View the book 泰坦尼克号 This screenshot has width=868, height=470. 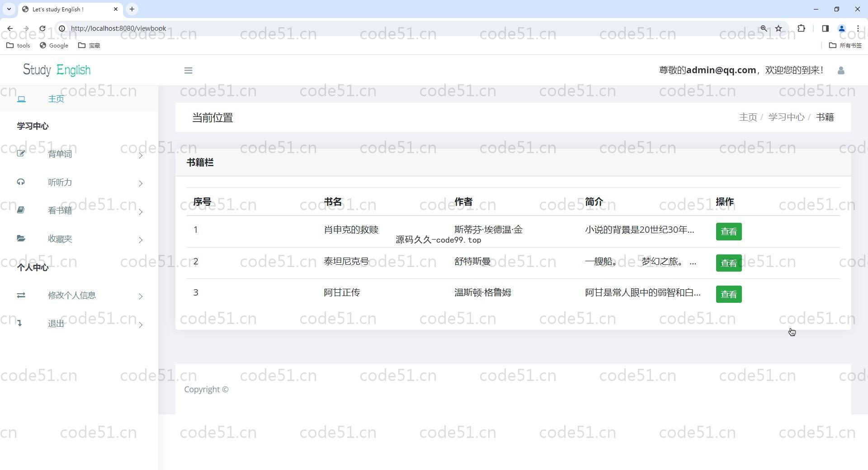728,263
